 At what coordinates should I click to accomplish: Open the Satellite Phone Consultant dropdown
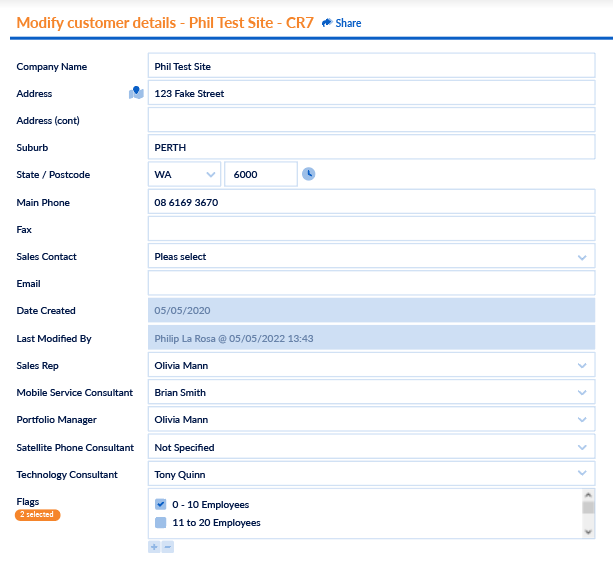point(371,447)
